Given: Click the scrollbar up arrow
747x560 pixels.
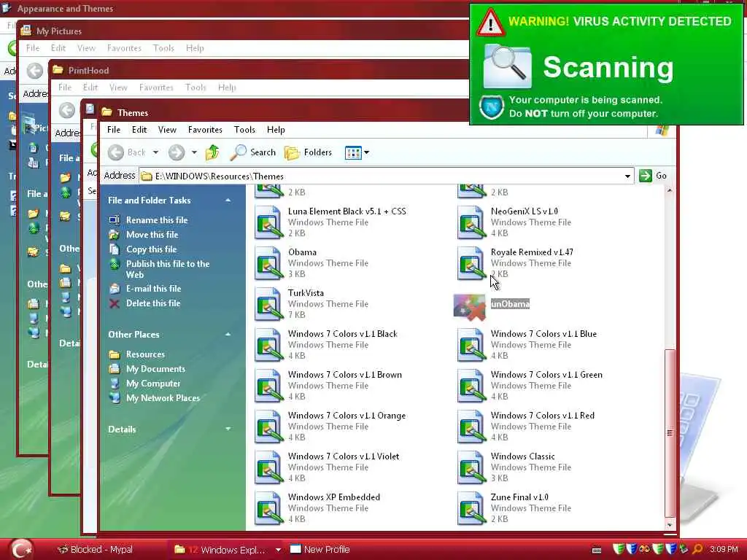Looking at the screenshot, I should click(x=670, y=190).
